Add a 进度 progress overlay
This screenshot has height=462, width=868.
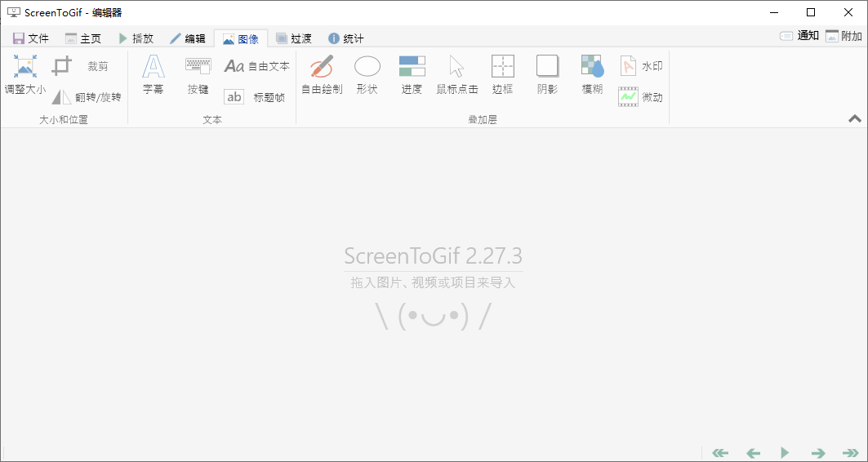(x=412, y=75)
